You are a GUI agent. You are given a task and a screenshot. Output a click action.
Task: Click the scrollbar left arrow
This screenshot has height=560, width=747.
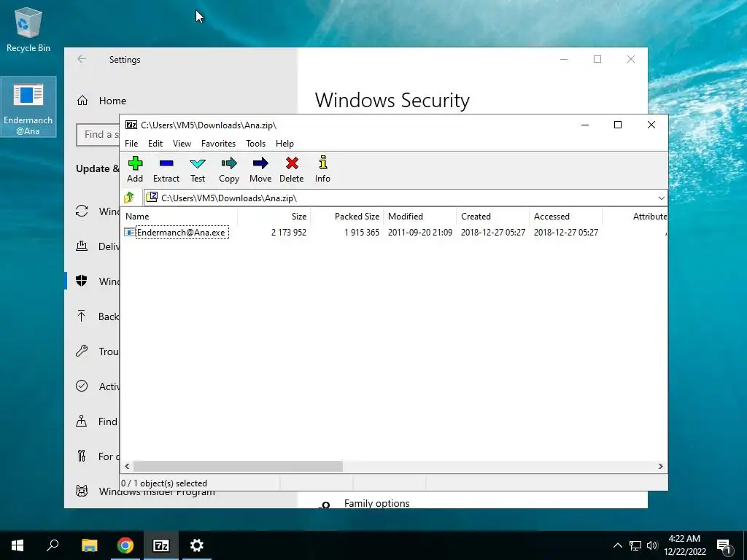[x=127, y=466]
